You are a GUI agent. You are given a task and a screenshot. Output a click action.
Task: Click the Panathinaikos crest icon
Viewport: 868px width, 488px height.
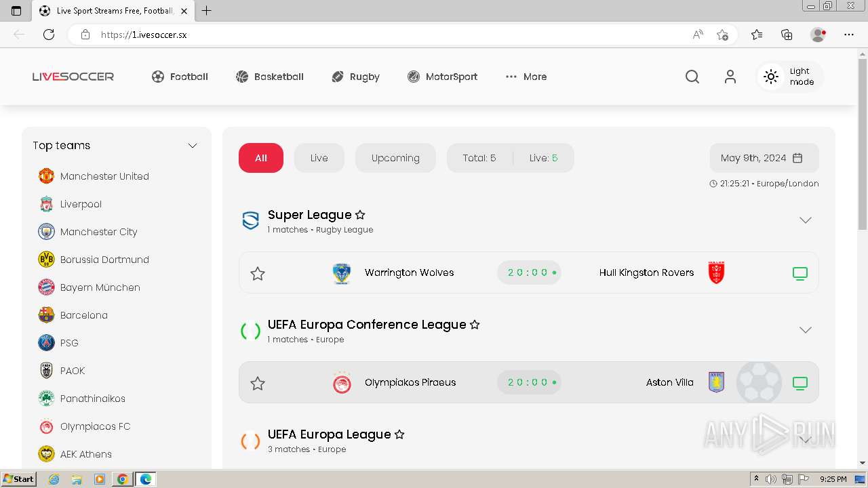[x=46, y=399]
